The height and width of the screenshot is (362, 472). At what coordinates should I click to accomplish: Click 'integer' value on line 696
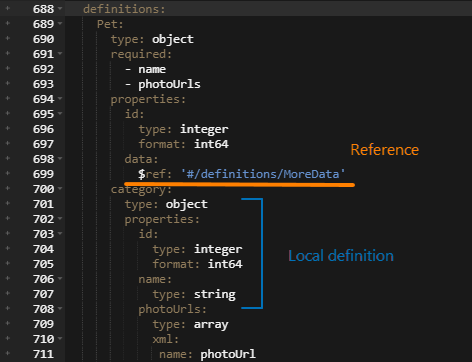click(x=204, y=129)
